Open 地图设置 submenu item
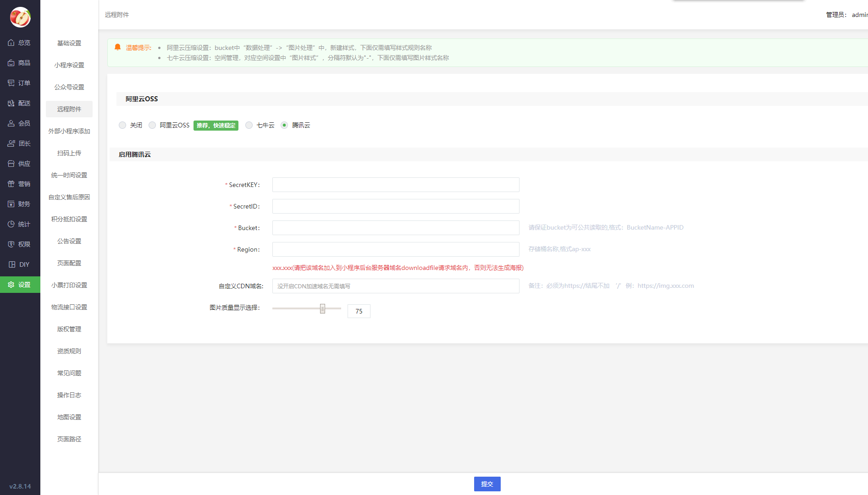 click(69, 417)
